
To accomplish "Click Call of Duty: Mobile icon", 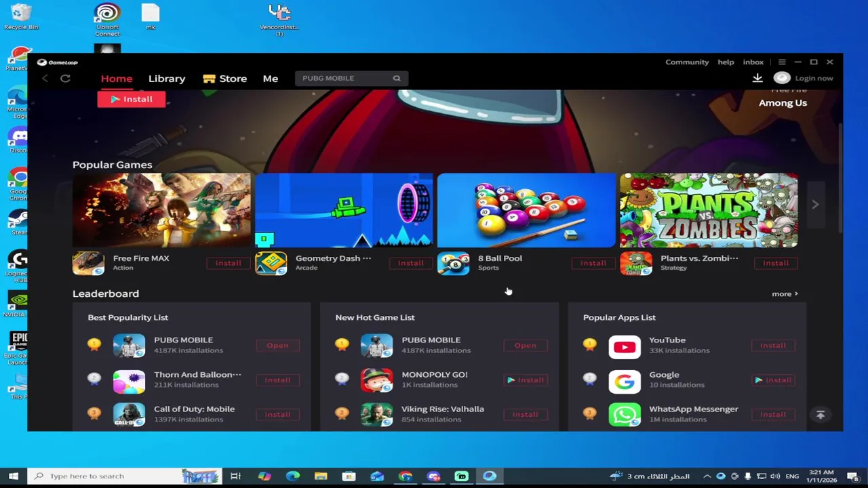I will (x=129, y=415).
